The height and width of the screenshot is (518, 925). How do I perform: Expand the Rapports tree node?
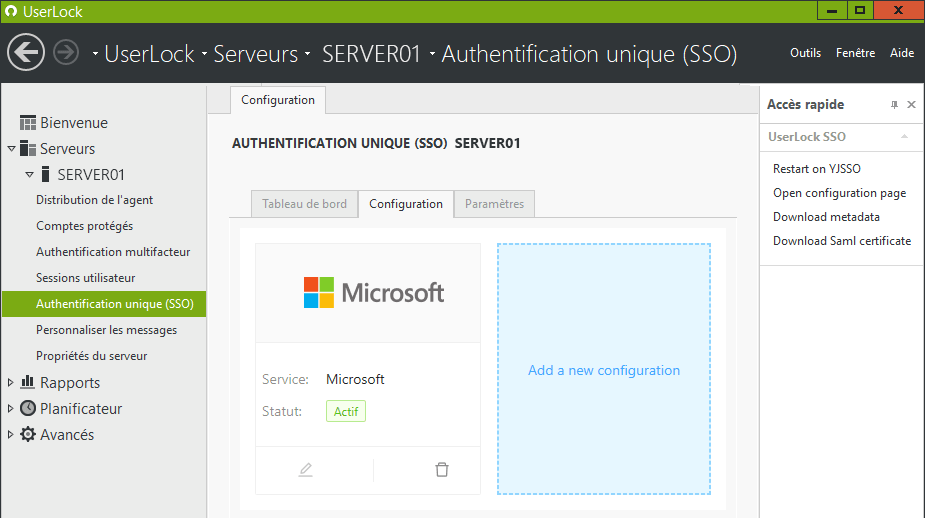pyautogui.click(x=10, y=382)
